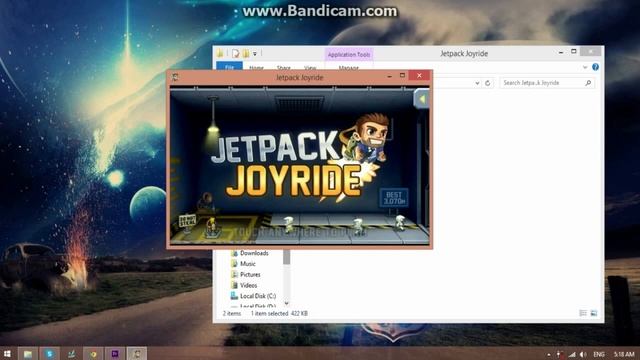The height and width of the screenshot is (360, 640).
Task: Open the View ribbon tab in Explorer
Action: tap(310, 67)
